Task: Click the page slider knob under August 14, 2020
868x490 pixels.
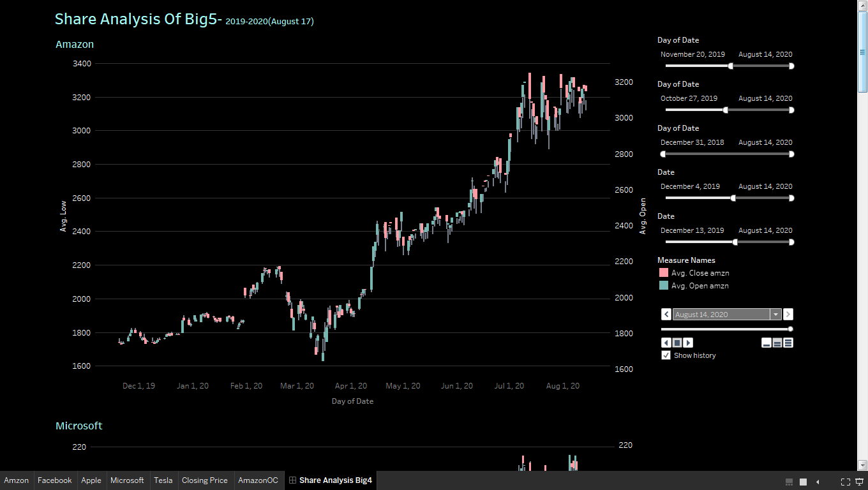Action: point(791,329)
